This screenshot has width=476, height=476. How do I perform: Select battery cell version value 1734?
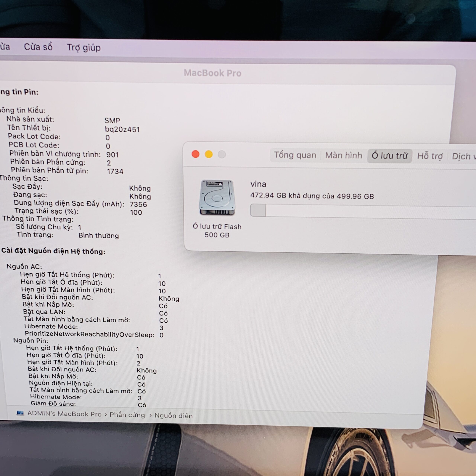tap(115, 171)
